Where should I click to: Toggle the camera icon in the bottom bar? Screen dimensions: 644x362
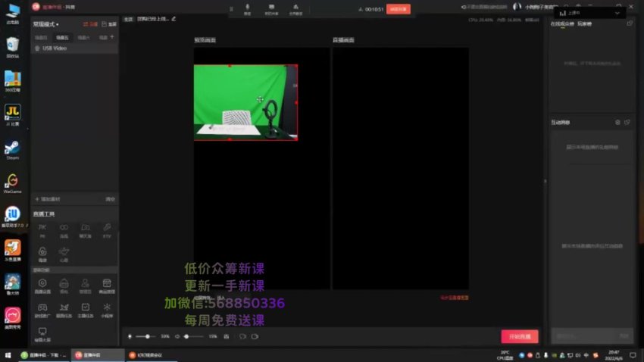pos(255,335)
